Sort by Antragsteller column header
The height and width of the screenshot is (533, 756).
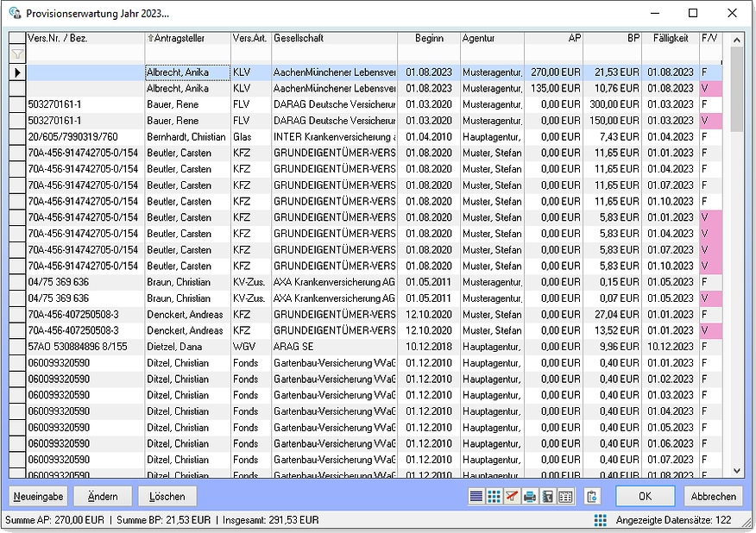coord(187,38)
